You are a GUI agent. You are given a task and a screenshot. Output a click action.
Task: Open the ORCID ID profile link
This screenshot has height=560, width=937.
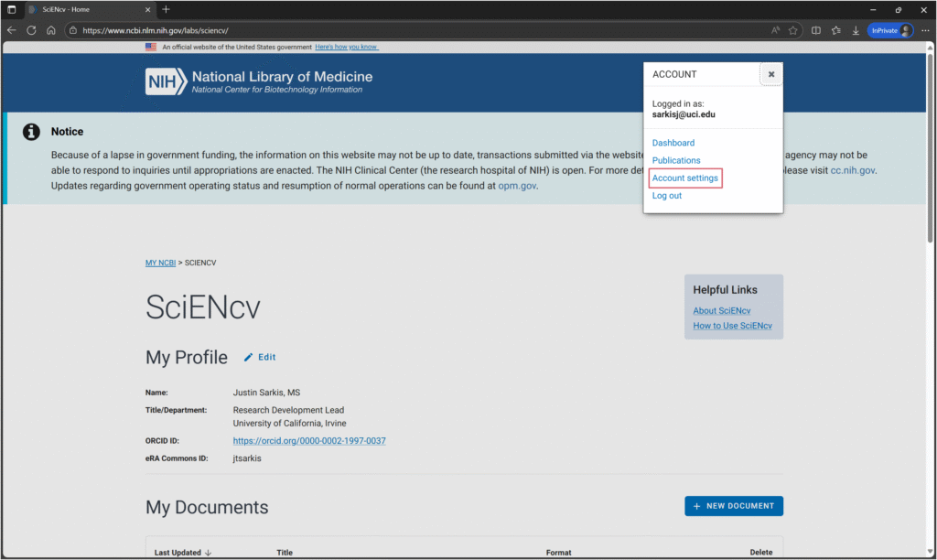(x=308, y=441)
